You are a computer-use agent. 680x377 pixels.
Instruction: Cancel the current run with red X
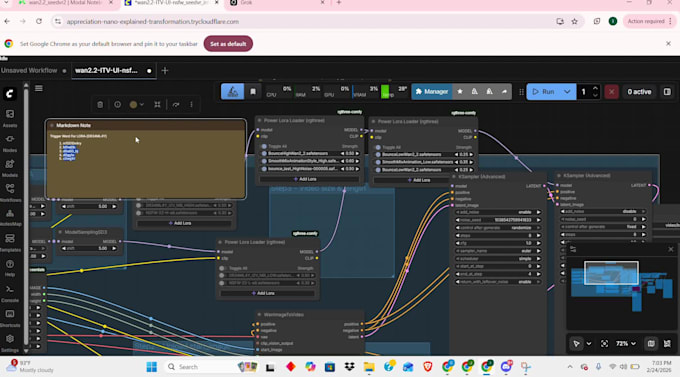611,92
